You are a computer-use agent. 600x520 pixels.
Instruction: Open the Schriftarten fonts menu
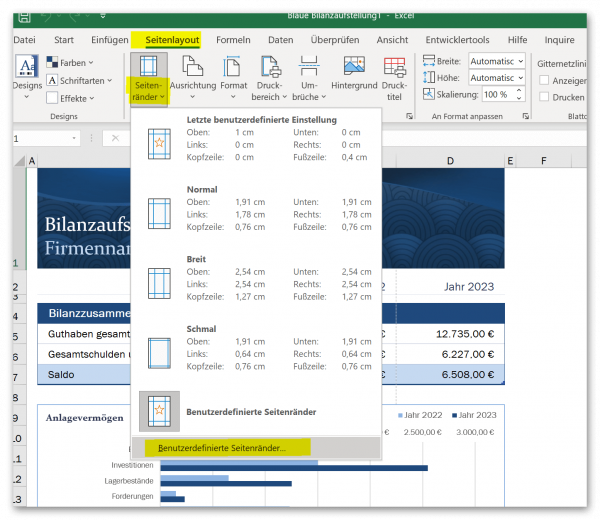tap(80, 80)
